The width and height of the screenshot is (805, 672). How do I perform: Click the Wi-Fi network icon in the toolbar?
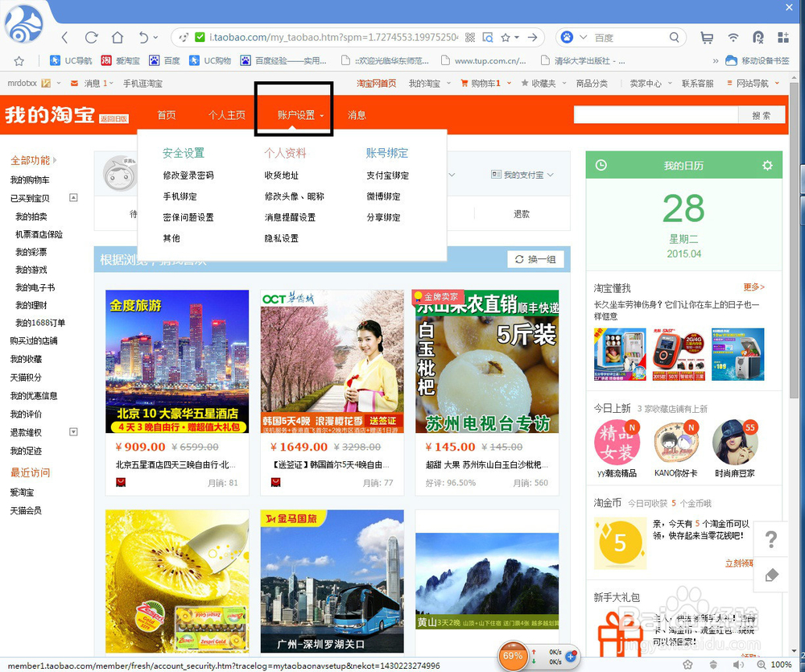pos(733,37)
